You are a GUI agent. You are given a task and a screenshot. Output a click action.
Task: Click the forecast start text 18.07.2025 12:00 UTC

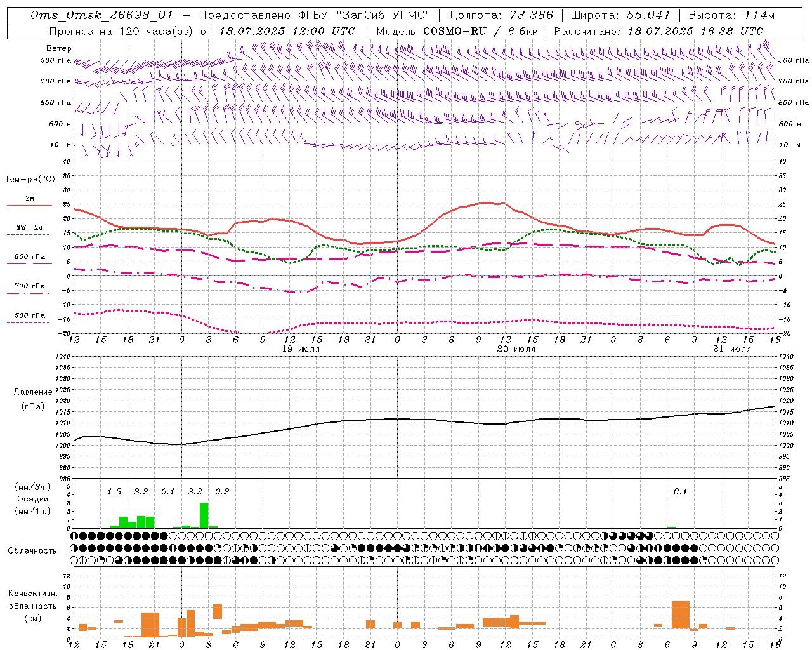coord(287,31)
